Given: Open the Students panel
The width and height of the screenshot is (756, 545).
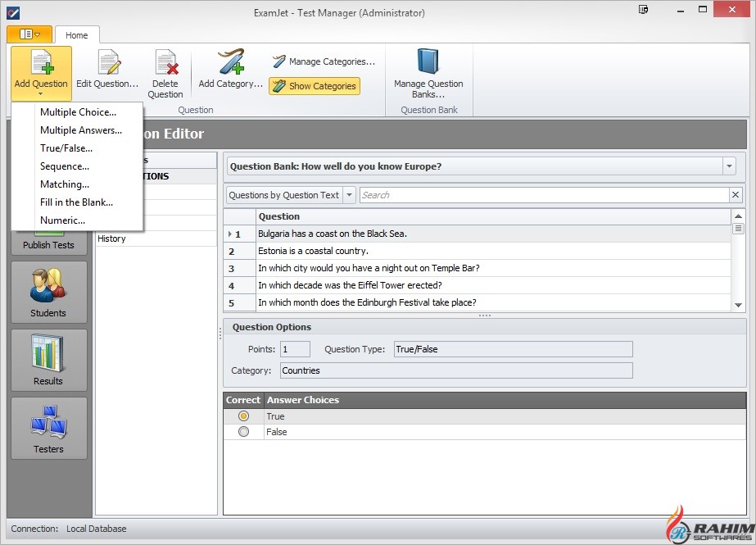Looking at the screenshot, I should (48, 293).
